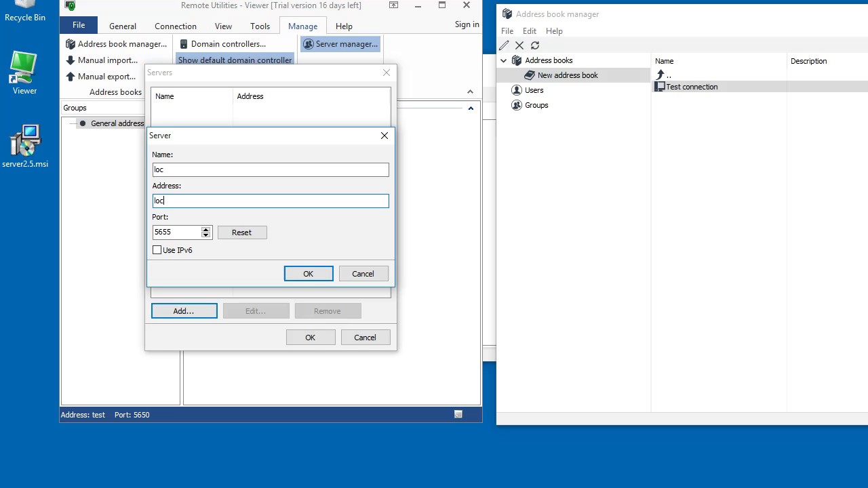Click the Address column header in Servers list

[312, 96]
